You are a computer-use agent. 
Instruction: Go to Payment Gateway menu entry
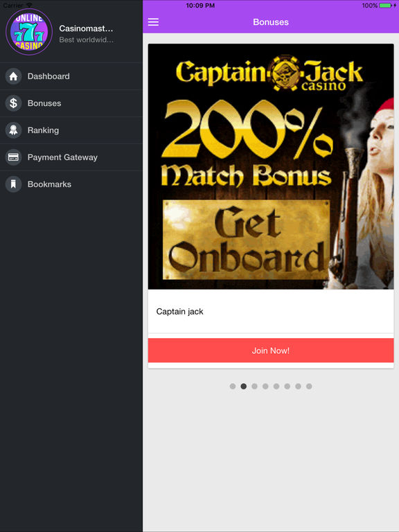tap(62, 157)
